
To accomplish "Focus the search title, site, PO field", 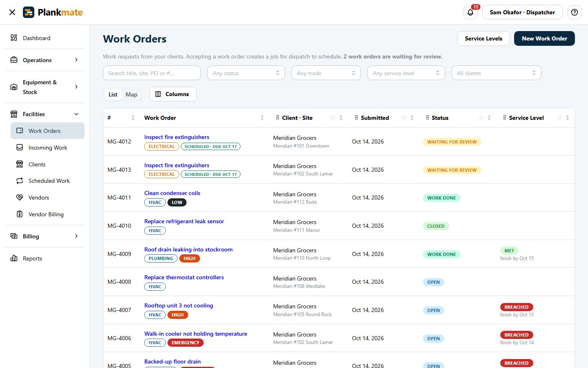I will pyautogui.click(x=152, y=73).
